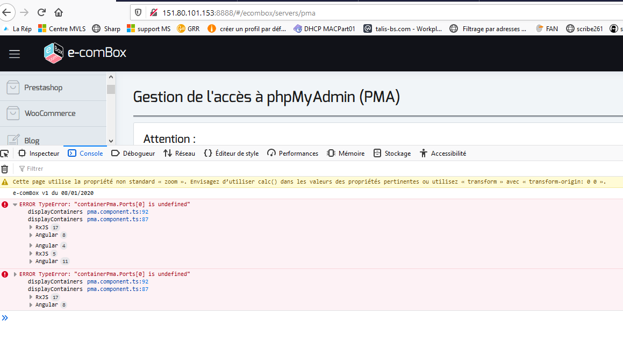Expand RxJS 5 frames group
This screenshot has height=364, width=623.
pyautogui.click(x=31, y=253)
